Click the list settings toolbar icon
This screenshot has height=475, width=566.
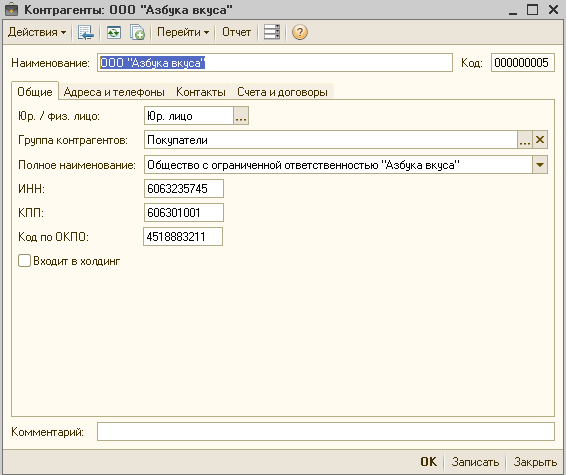pyautogui.click(x=271, y=32)
